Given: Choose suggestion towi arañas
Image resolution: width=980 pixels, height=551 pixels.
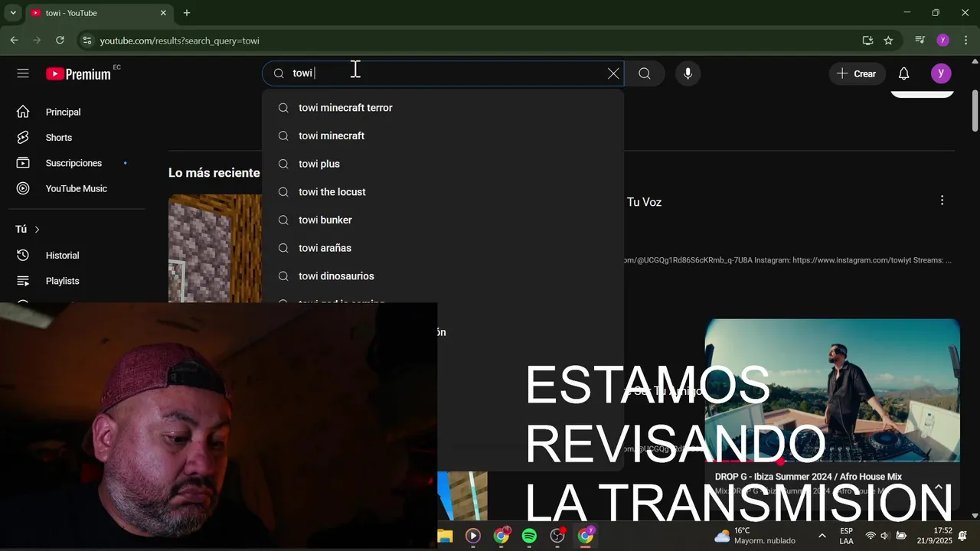Looking at the screenshot, I should pos(443,248).
